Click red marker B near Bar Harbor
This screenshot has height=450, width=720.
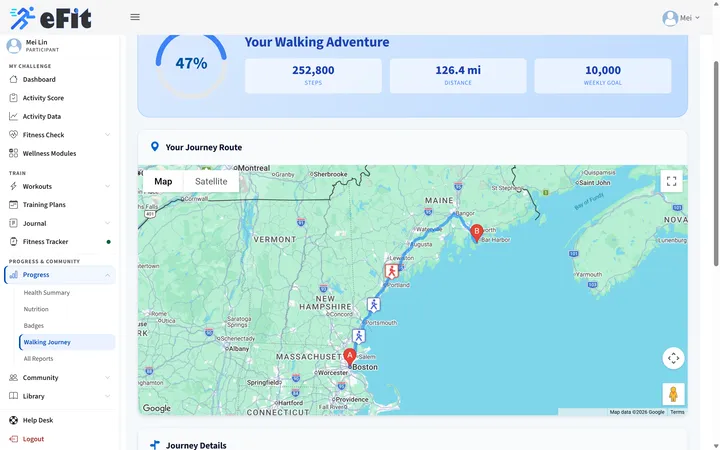[477, 233]
